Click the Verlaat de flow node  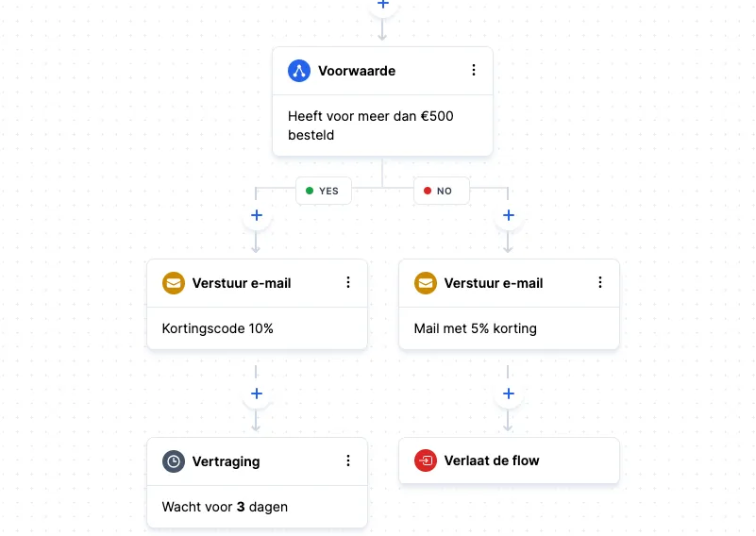pos(509,461)
